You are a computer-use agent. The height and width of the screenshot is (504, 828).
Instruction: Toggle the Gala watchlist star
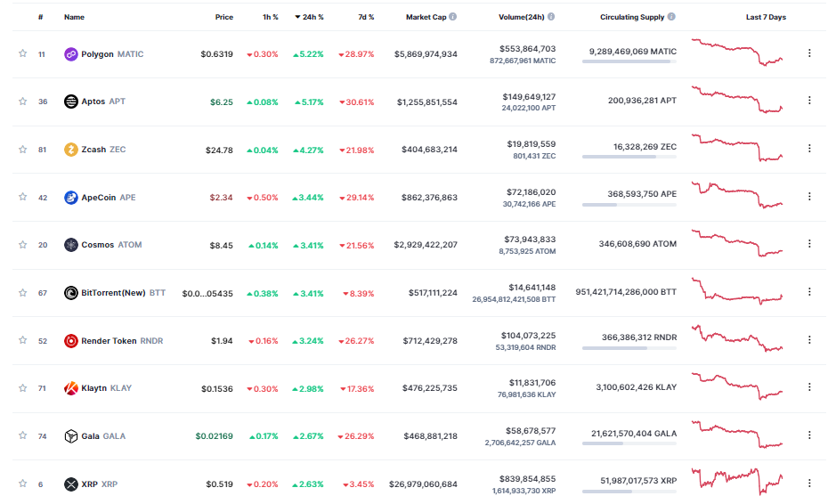pyautogui.click(x=23, y=435)
